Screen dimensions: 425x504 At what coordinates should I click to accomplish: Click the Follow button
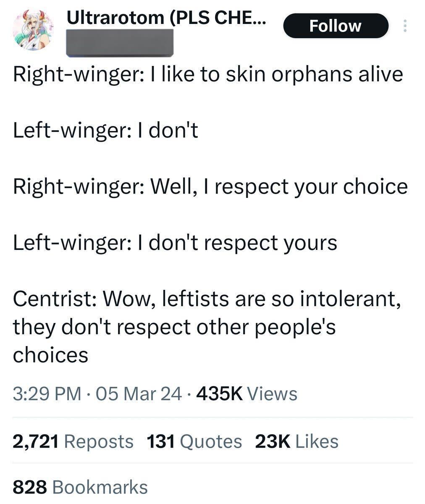335,26
